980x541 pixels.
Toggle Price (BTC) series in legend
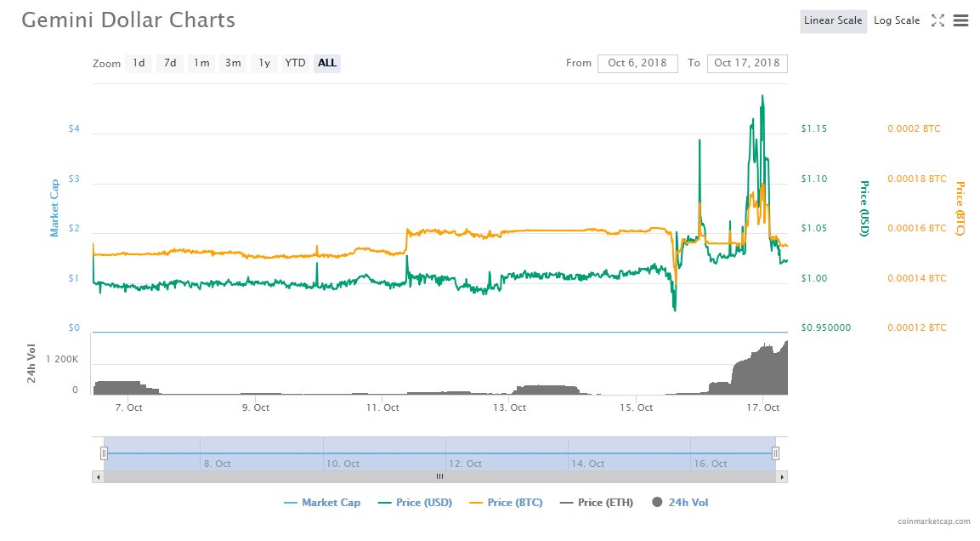click(x=507, y=502)
